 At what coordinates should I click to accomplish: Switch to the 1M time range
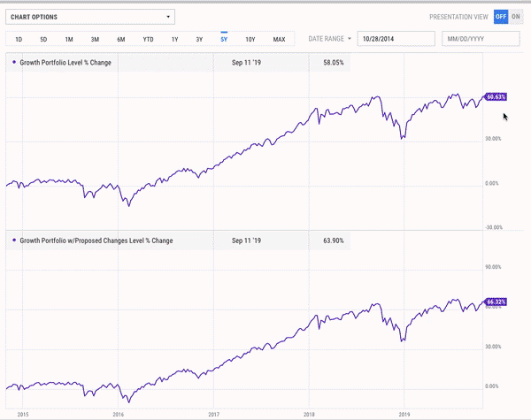coord(69,39)
